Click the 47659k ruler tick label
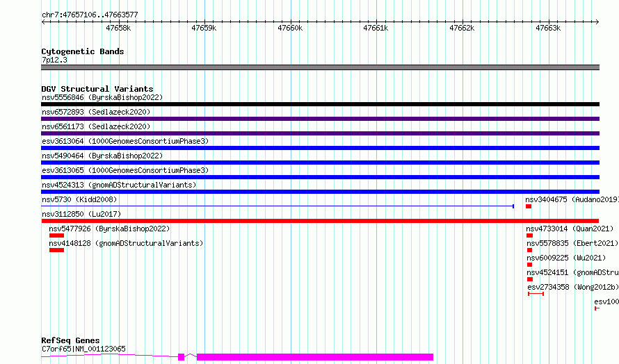The image size is (619, 364). [x=204, y=28]
